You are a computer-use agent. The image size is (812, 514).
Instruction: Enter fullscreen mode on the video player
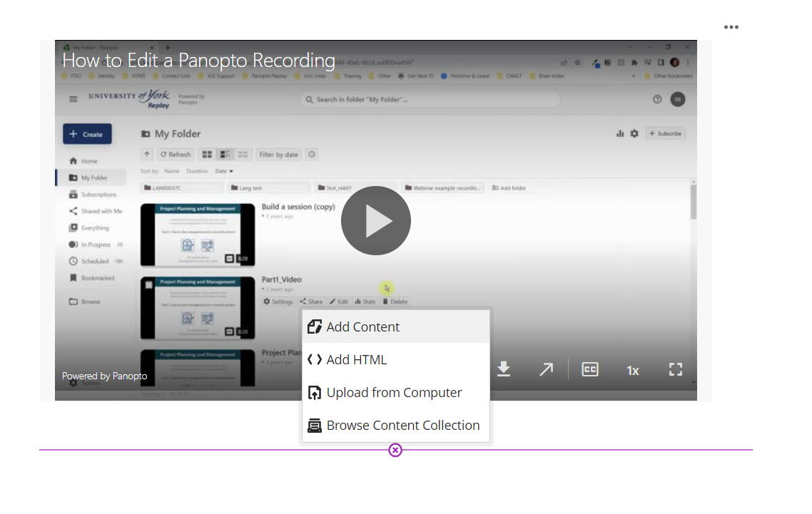click(x=676, y=369)
